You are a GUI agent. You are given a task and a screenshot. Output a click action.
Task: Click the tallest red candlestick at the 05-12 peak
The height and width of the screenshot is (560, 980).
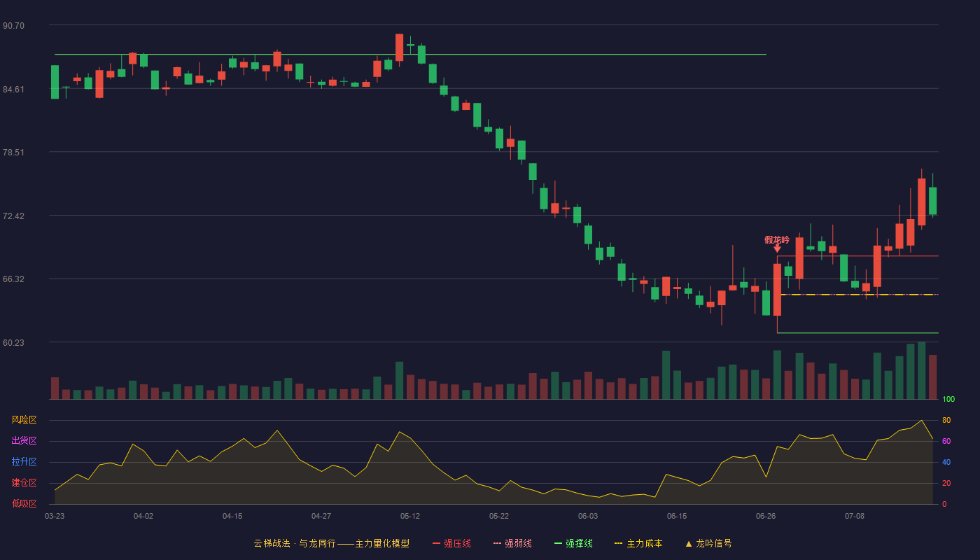click(399, 48)
